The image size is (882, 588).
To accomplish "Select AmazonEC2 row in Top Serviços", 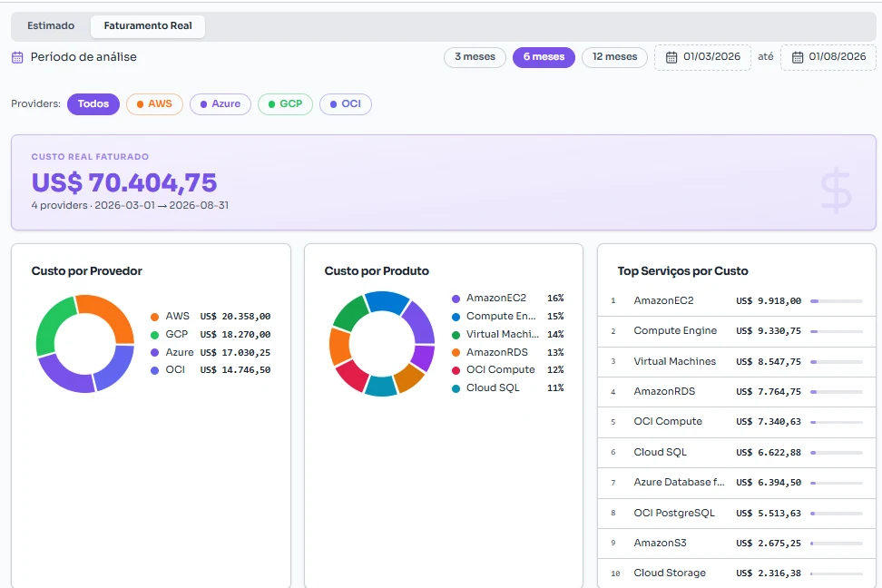I will click(736, 301).
